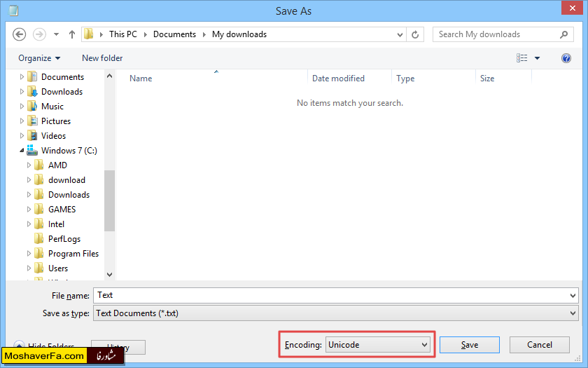Select Videos in the navigation tree
Image resolution: width=588 pixels, height=368 pixels.
[x=53, y=135]
